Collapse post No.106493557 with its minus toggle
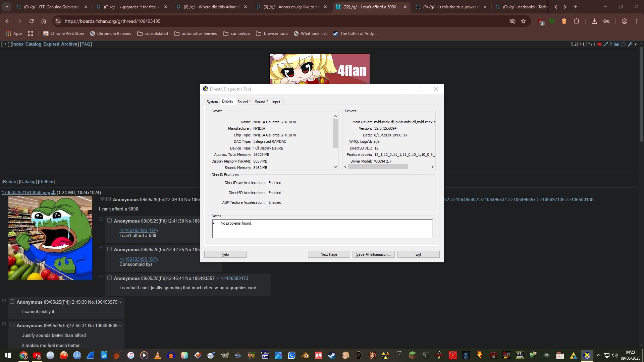This screenshot has width=644, height=362. pos(101,277)
